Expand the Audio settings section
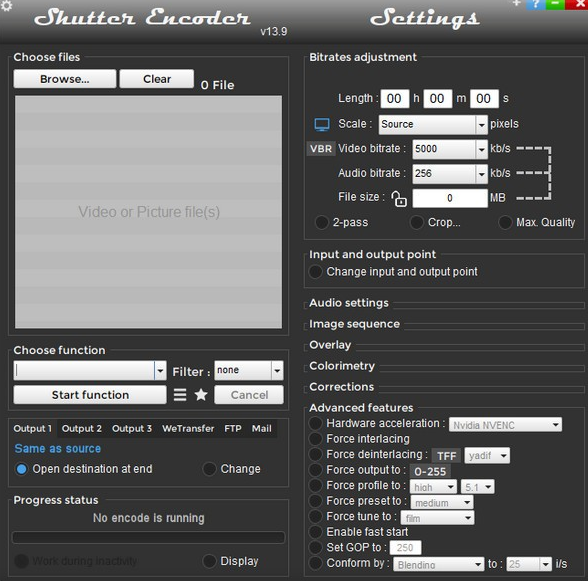Image resolution: width=588 pixels, height=581 pixels. tap(349, 303)
